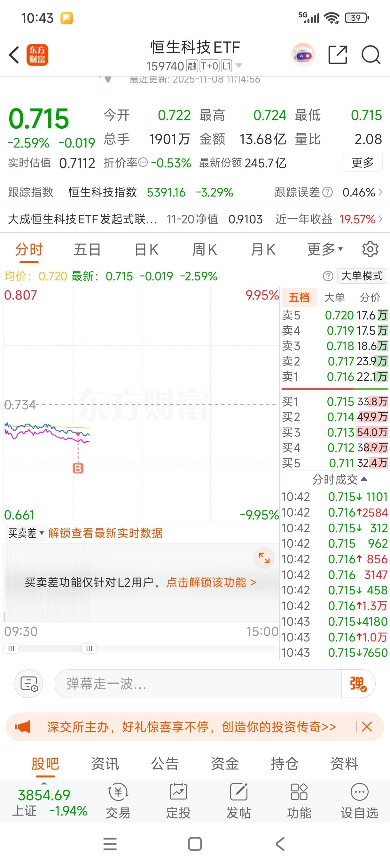Tap 恒生科技指数 tracking index row

click(x=103, y=192)
